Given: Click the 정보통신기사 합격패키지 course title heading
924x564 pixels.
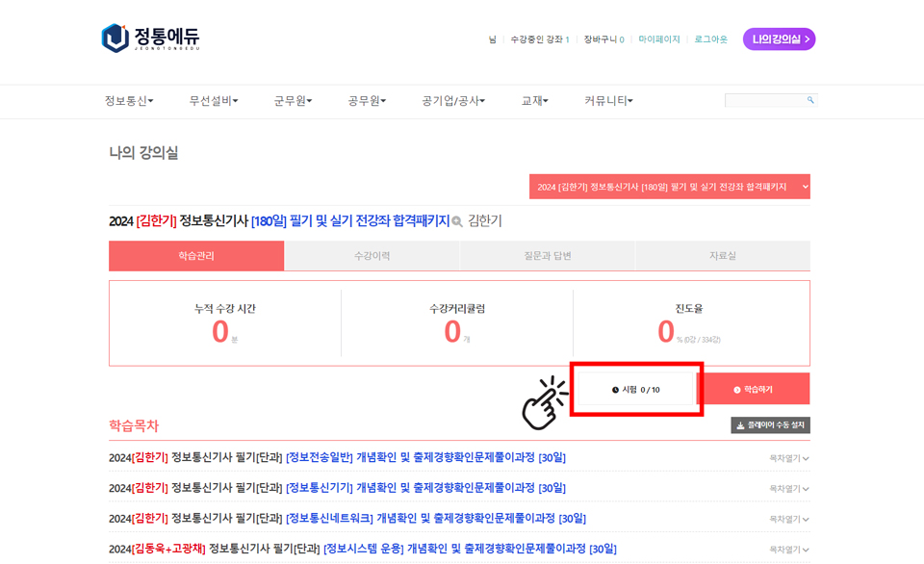Looking at the screenshot, I should tap(279, 221).
